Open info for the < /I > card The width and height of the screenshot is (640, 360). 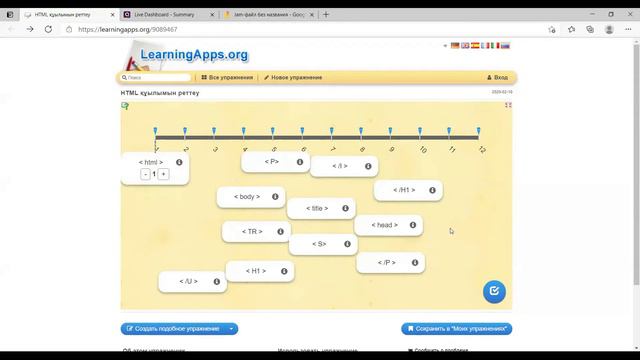point(368,166)
